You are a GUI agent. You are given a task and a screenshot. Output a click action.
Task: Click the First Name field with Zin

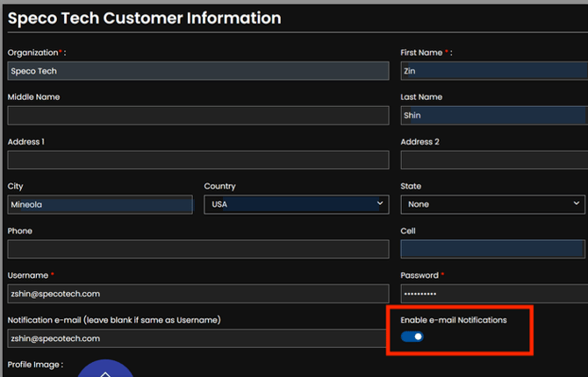coord(494,71)
